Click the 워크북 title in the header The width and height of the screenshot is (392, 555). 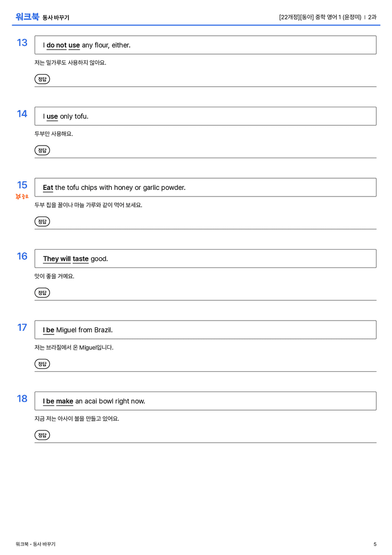(27, 17)
